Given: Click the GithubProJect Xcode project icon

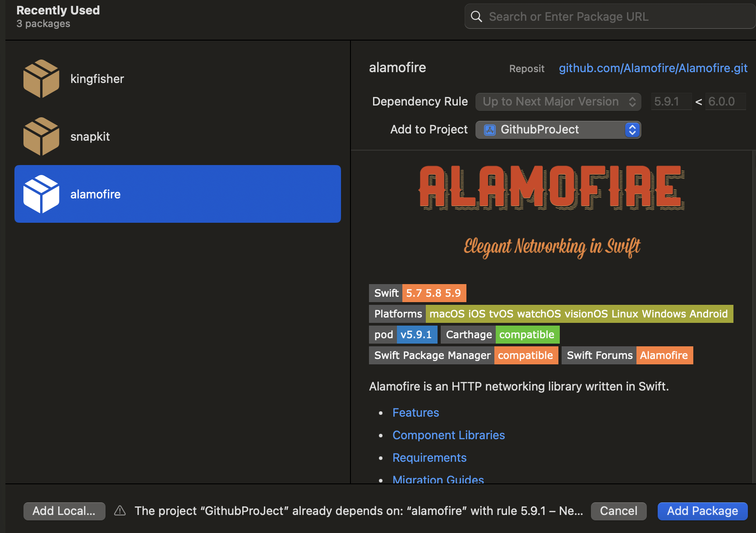Looking at the screenshot, I should pos(490,130).
